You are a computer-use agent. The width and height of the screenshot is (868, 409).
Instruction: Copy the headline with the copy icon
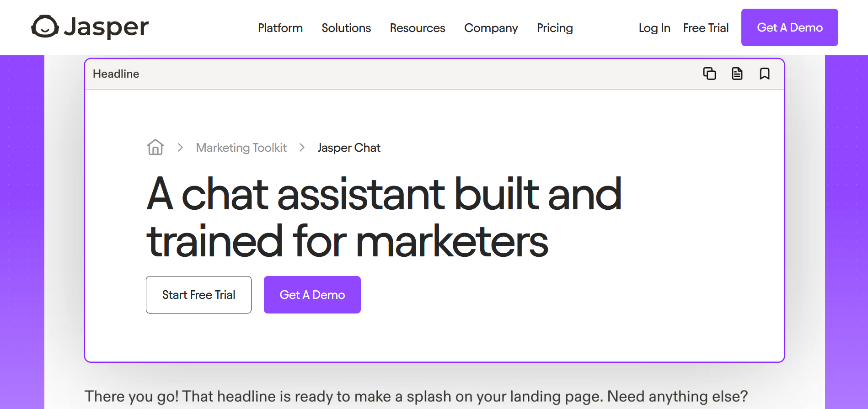[709, 74]
